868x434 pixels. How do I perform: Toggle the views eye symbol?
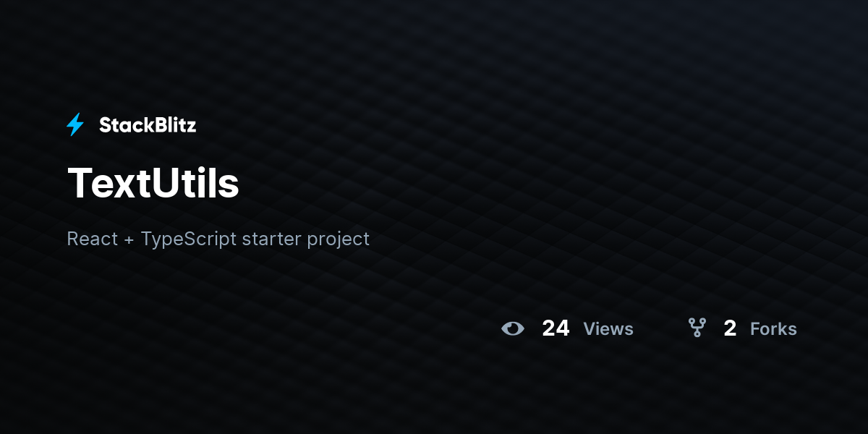[x=513, y=328]
